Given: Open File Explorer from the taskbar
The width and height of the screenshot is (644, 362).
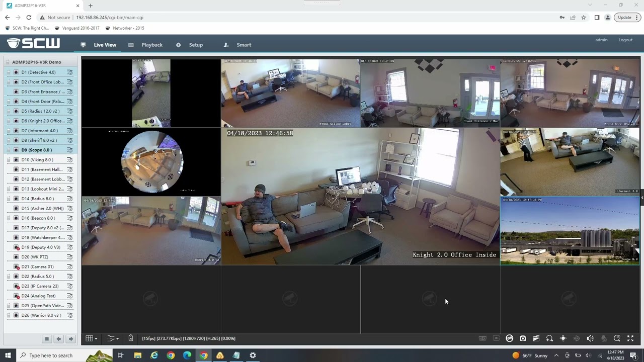Looking at the screenshot, I should pyautogui.click(x=138, y=355).
